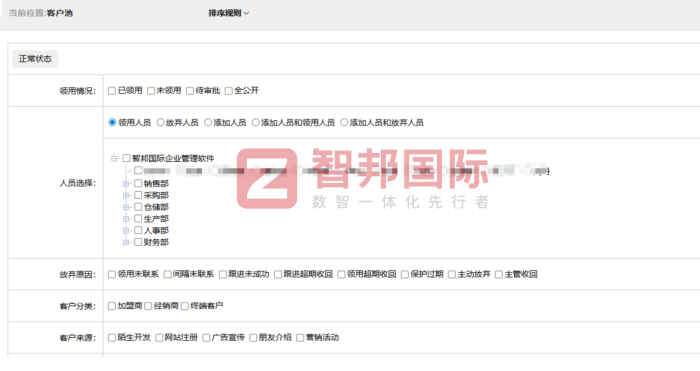The image size is (700, 371).
Task: Expand the 人事部 tree node
Action: coord(126,230)
